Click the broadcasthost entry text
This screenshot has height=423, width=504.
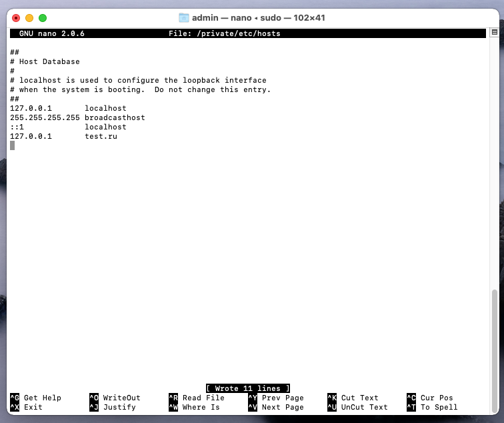115,117
